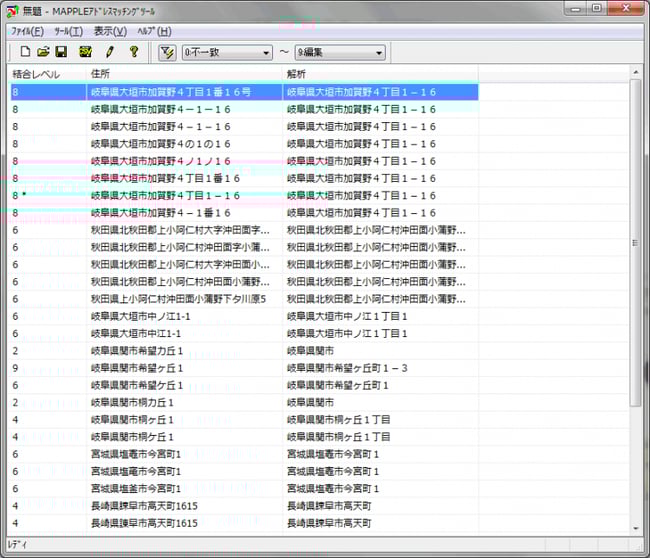Open the 表示(V) menu
650x558 pixels.
tap(109, 31)
